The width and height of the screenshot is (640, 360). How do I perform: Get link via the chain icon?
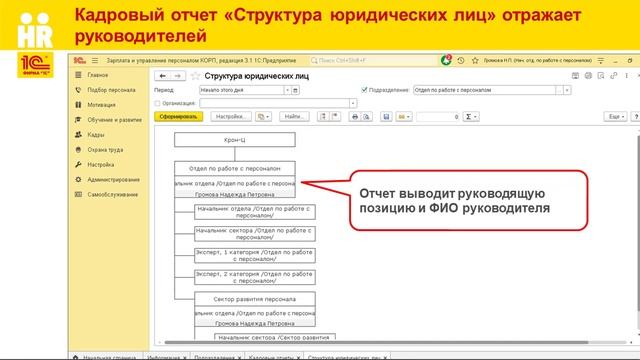[x=613, y=76]
